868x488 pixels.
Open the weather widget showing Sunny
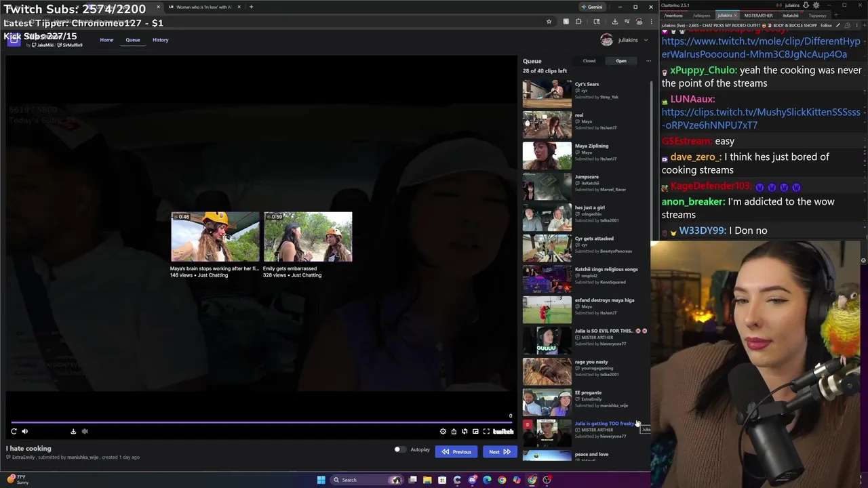(x=19, y=480)
